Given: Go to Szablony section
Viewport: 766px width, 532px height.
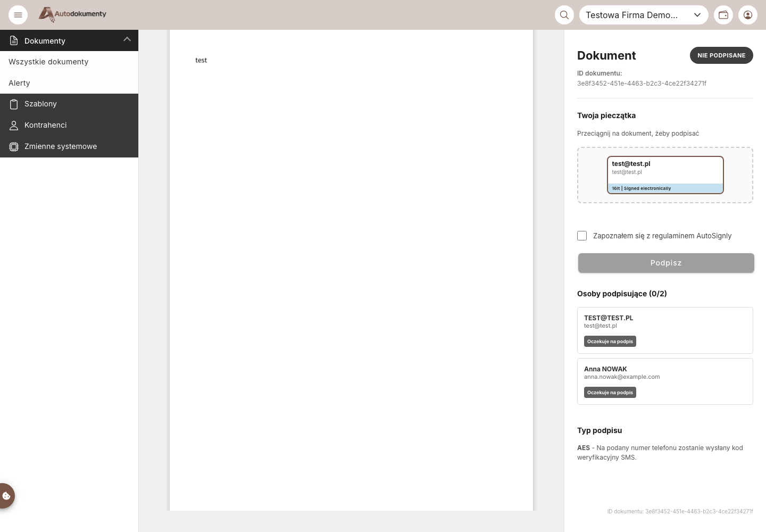Looking at the screenshot, I should pyautogui.click(x=69, y=104).
